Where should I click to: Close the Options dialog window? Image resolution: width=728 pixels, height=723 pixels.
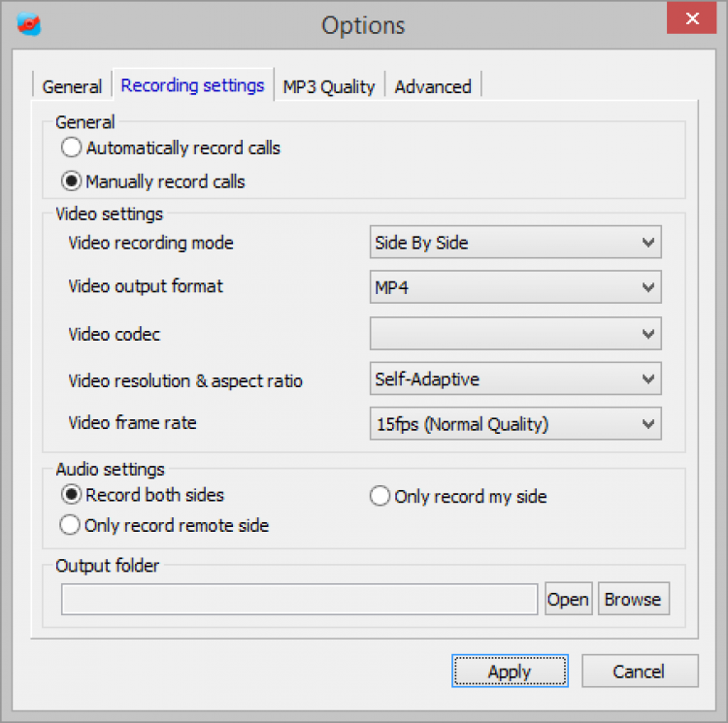click(x=692, y=19)
